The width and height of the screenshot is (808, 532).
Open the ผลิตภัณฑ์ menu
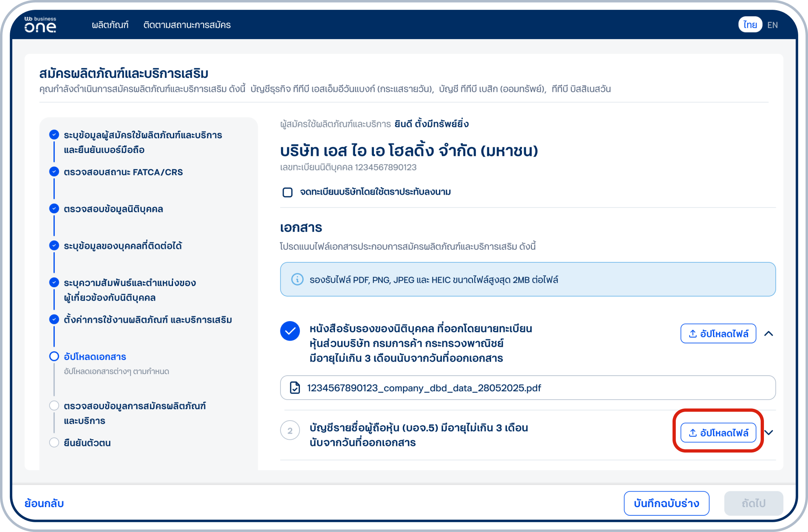[x=110, y=25]
